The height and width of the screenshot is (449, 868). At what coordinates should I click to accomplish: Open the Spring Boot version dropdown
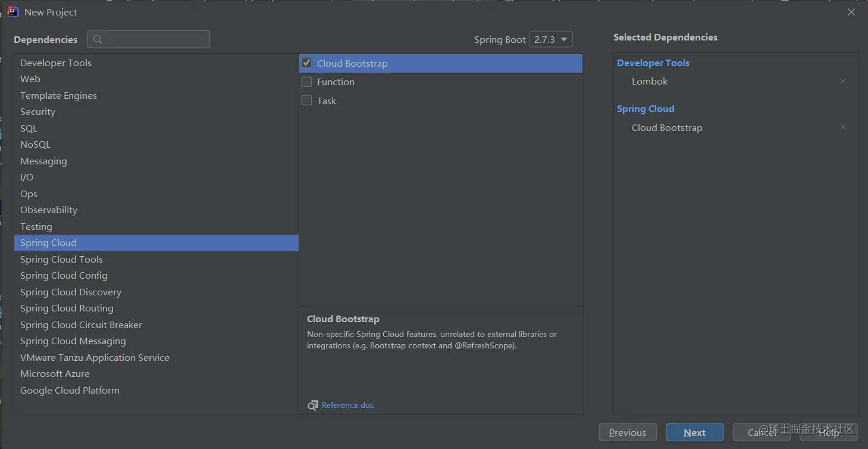point(550,39)
